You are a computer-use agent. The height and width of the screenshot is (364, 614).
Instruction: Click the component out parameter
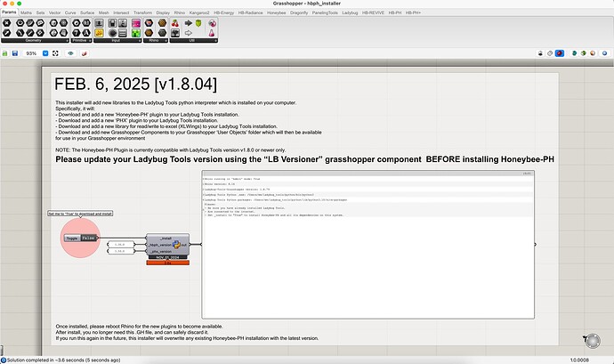click(x=184, y=245)
